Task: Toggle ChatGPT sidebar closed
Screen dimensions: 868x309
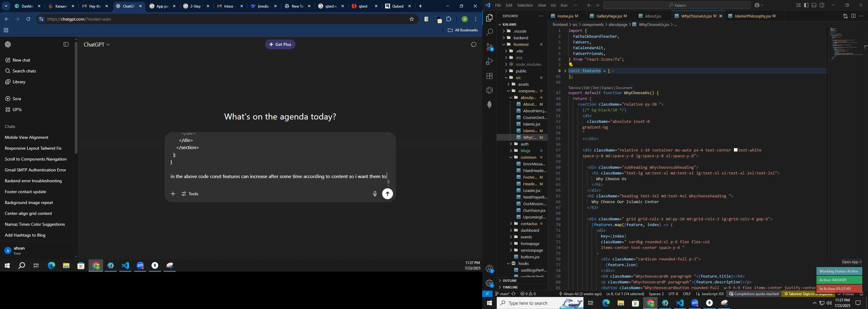Action: tap(66, 45)
